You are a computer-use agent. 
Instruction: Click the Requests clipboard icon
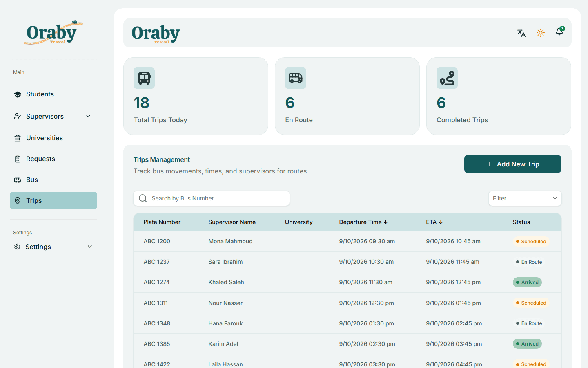[18, 159]
